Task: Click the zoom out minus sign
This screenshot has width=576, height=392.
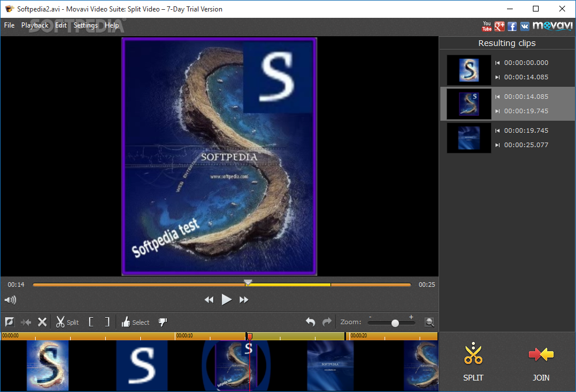Action: click(370, 317)
